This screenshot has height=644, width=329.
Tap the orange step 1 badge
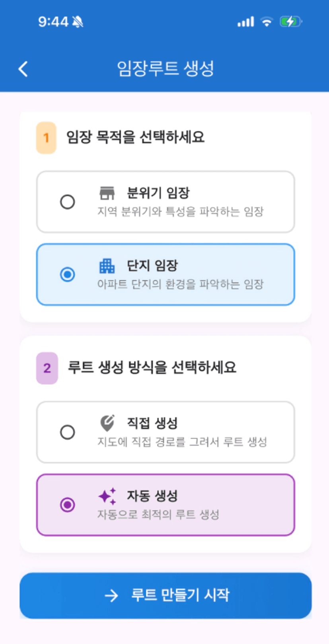point(46,138)
